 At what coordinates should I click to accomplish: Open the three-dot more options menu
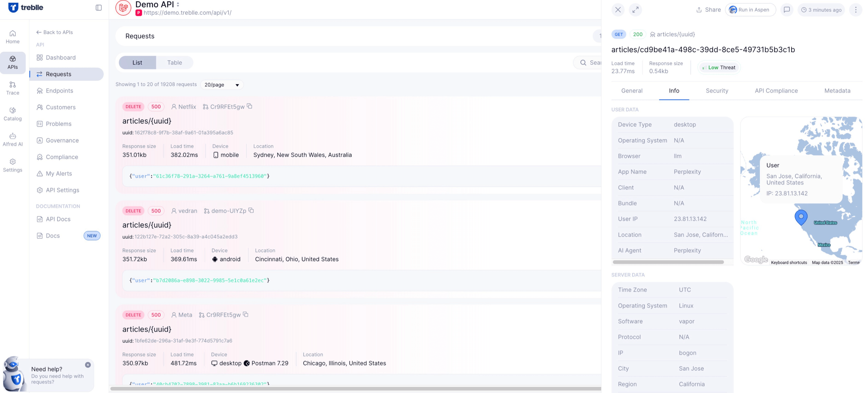(x=855, y=10)
